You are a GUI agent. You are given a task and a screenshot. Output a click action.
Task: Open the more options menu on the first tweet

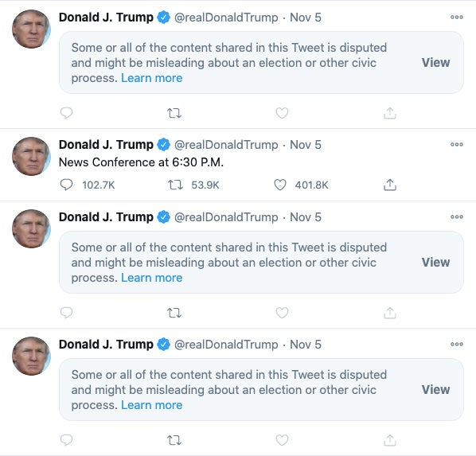point(457,17)
